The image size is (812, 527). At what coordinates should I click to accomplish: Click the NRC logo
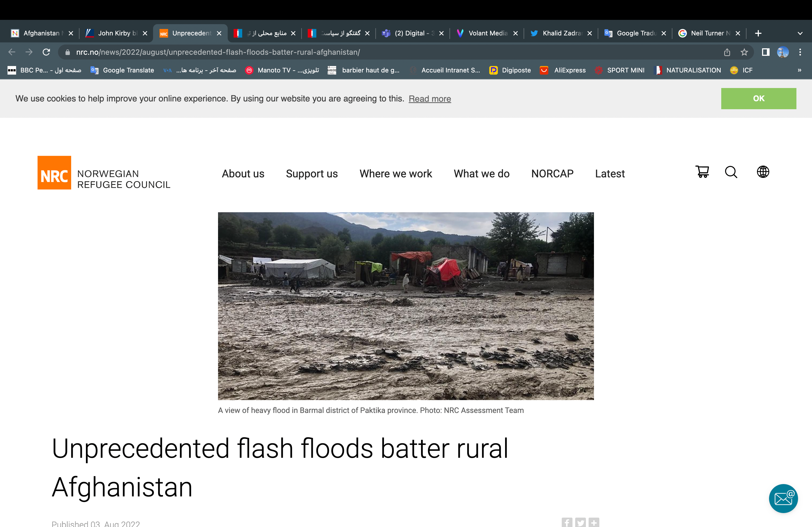point(54,173)
